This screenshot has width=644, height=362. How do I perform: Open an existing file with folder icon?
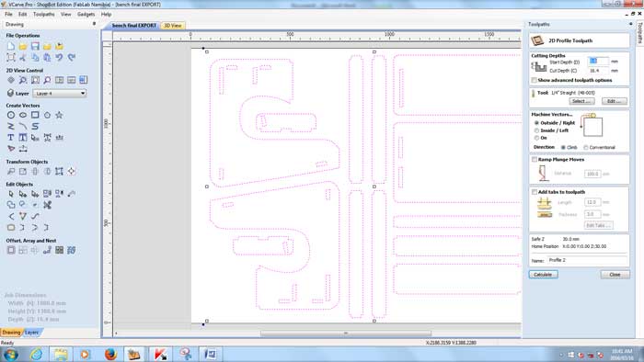pos(23,46)
